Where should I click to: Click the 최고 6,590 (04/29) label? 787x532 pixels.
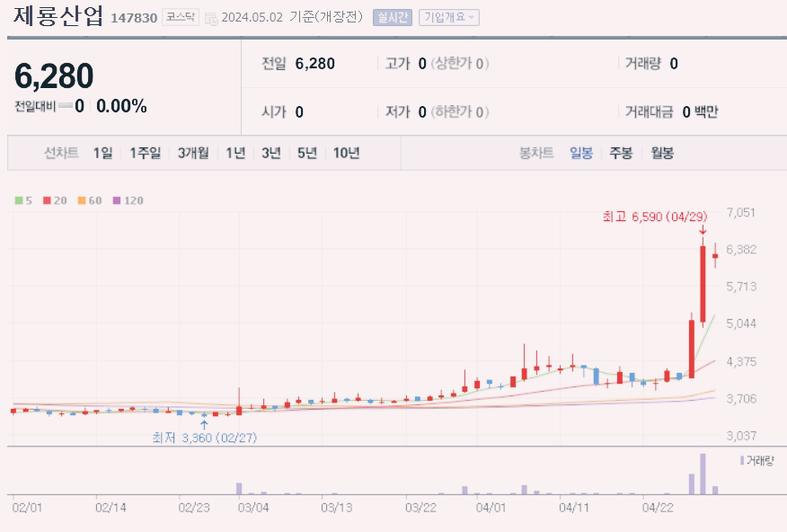(x=655, y=217)
